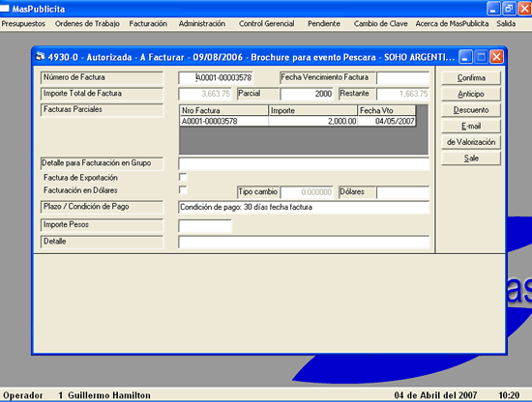Click the MasPublicita app icon in title bar

point(5,8)
